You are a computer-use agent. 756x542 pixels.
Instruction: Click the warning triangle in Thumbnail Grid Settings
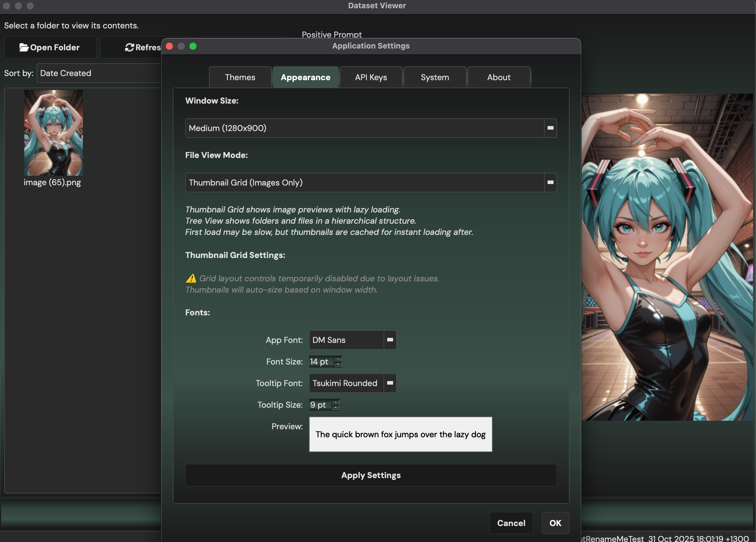(x=191, y=278)
